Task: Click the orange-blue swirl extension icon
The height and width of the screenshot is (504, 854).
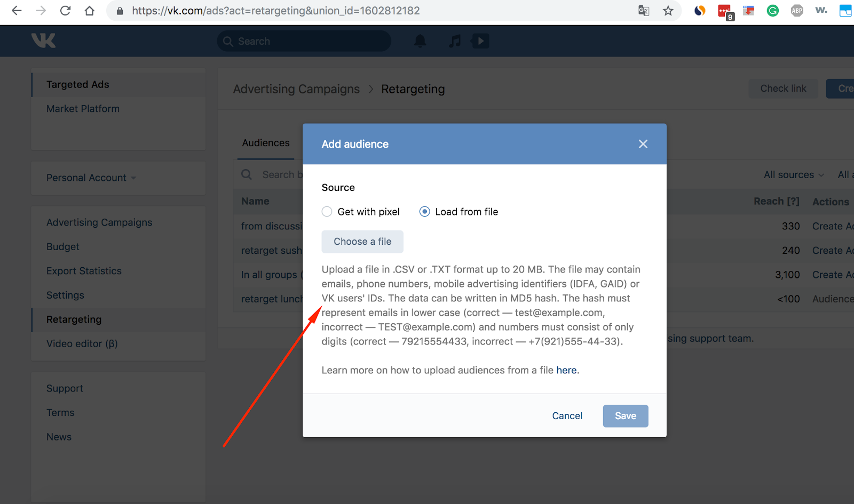Action: [x=700, y=11]
